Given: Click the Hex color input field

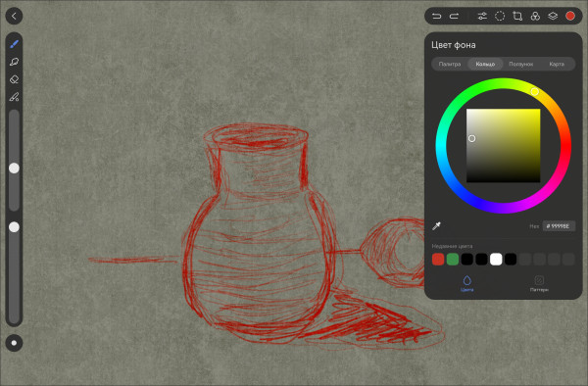Looking at the screenshot, I should point(559,226).
